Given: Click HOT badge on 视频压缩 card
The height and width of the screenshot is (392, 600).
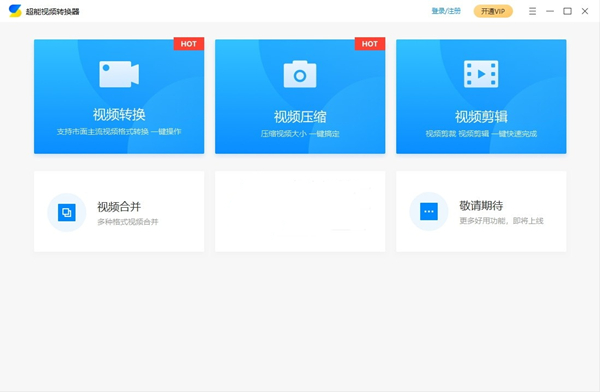Looking at the screenshot, I should coord(370,44).
